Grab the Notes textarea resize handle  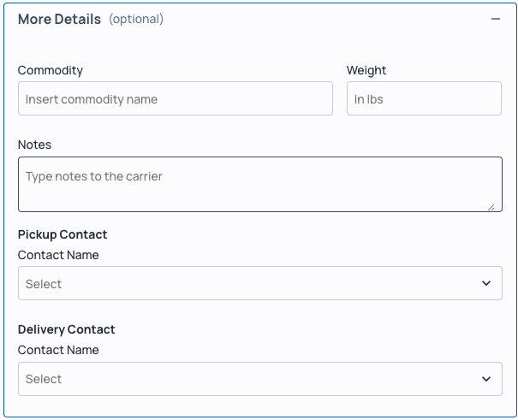(491, 206)
